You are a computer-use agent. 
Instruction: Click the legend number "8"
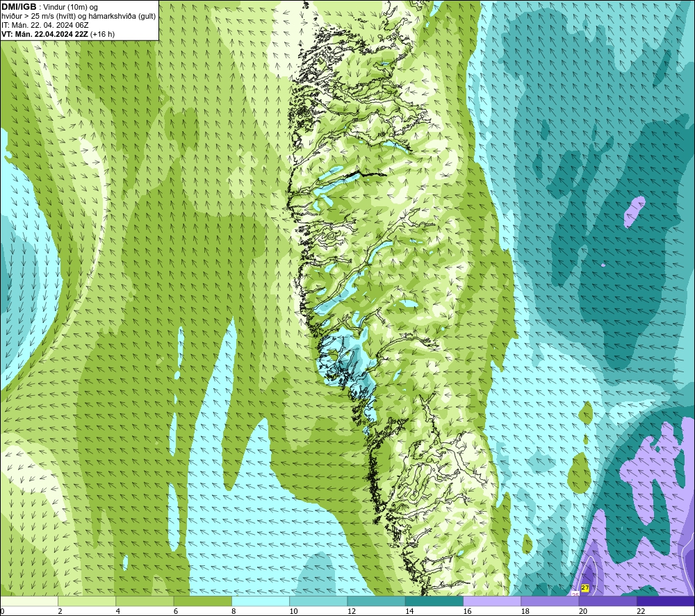[234, 612]
